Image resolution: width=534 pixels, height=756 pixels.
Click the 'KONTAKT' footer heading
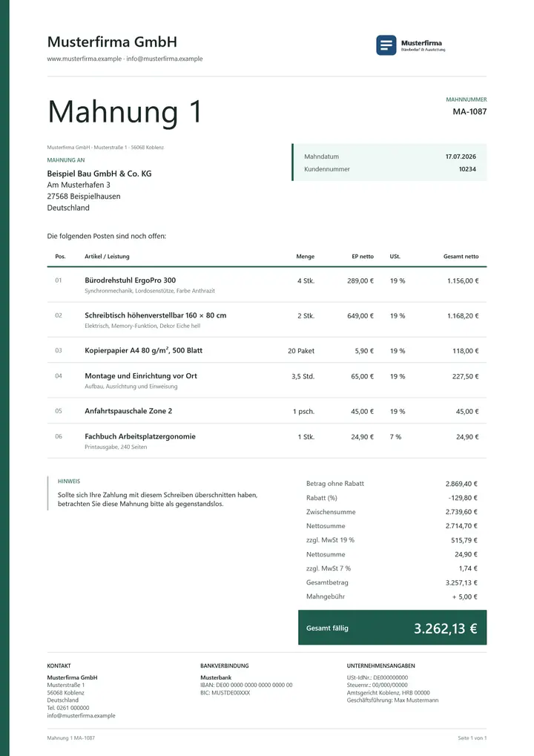pyautogui.click(x=59, y=665)
